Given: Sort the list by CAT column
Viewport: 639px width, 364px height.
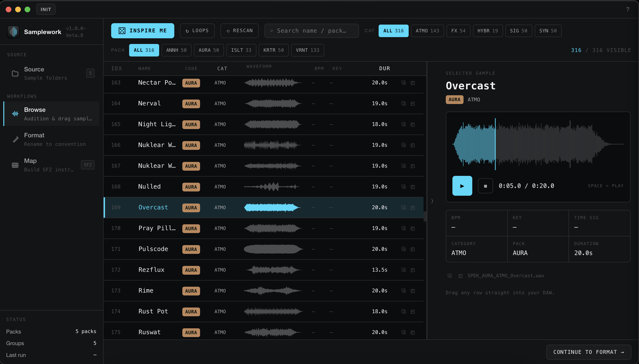Looking at the screenshot, I should click(222, 69).
